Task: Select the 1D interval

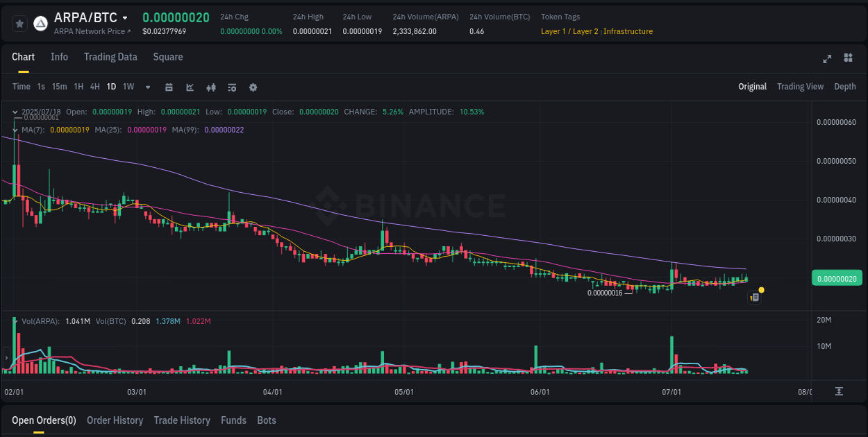Action: pyautogui.click(x=111, y=87)
